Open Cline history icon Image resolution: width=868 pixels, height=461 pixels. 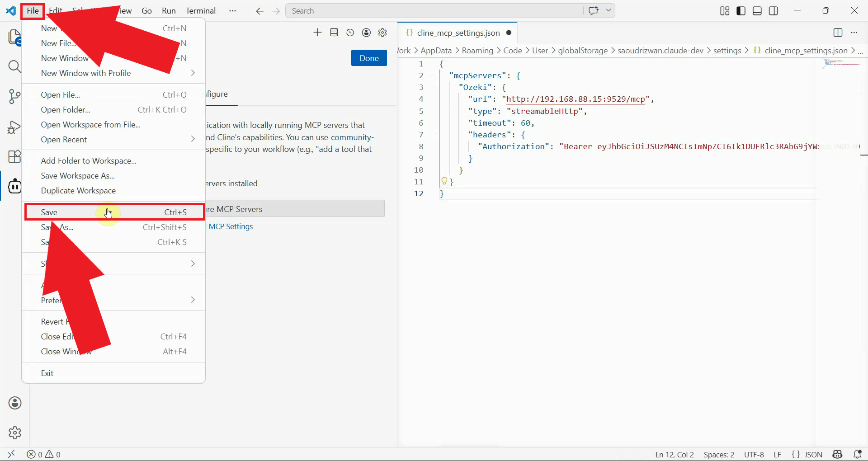[x=350, y=33]
